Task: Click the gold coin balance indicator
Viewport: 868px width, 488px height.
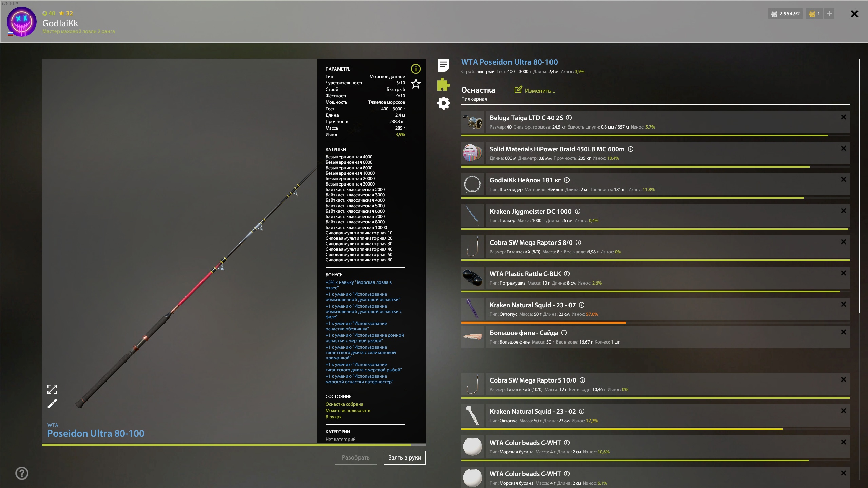Action: coord(814,14)
